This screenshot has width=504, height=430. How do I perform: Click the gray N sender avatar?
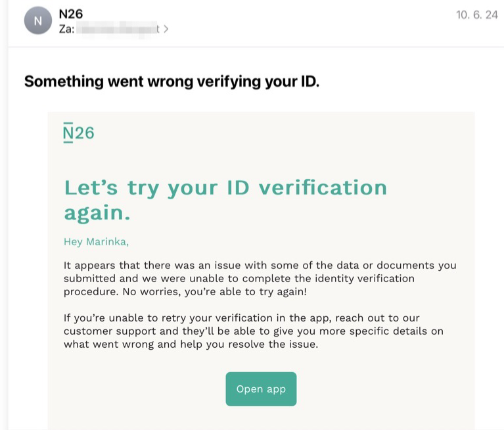(x=38, y=20)
